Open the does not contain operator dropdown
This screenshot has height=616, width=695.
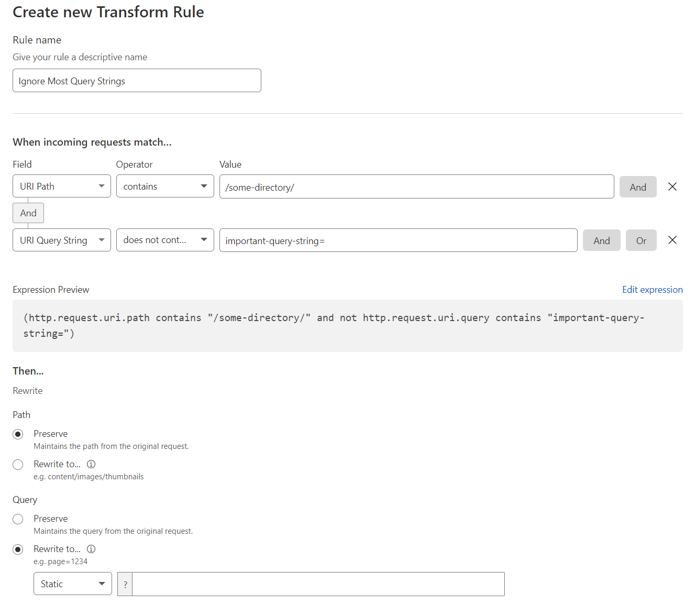(x=165, y=240)
